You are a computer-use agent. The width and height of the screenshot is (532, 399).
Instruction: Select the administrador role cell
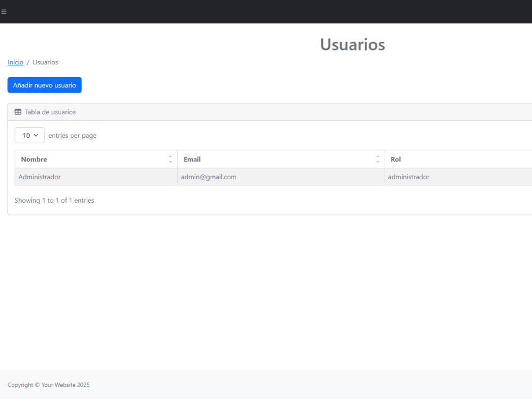point(459,177)
